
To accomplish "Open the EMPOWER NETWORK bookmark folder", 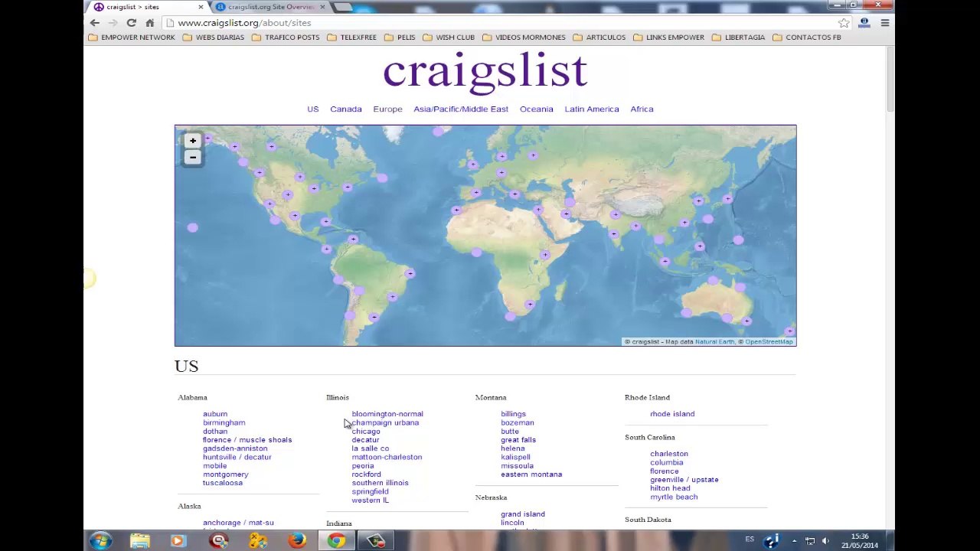I will (132, 37).
